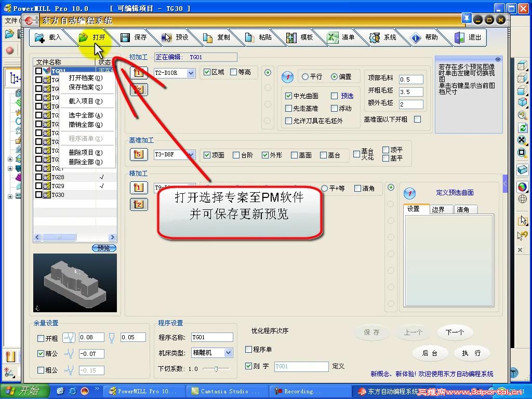This screenshot has width=532, height=399.
Task: Toggle the 顶面 checkbox
Action: [207, 155]
